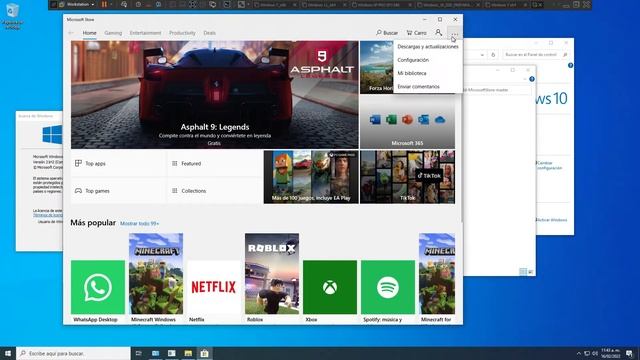Screen dimensions: 640x360
Task: Open the partially visible Minecraft tile at right
Action: 437,273
